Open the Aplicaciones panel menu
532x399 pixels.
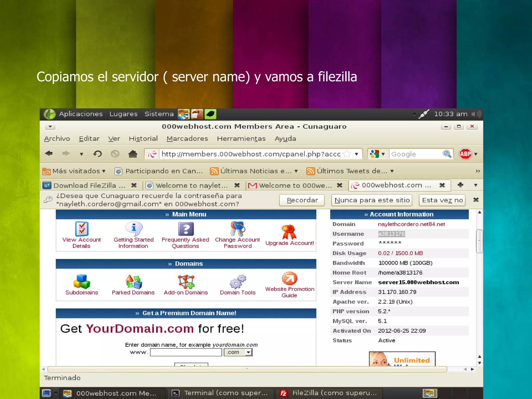click(x=81, y=114)
